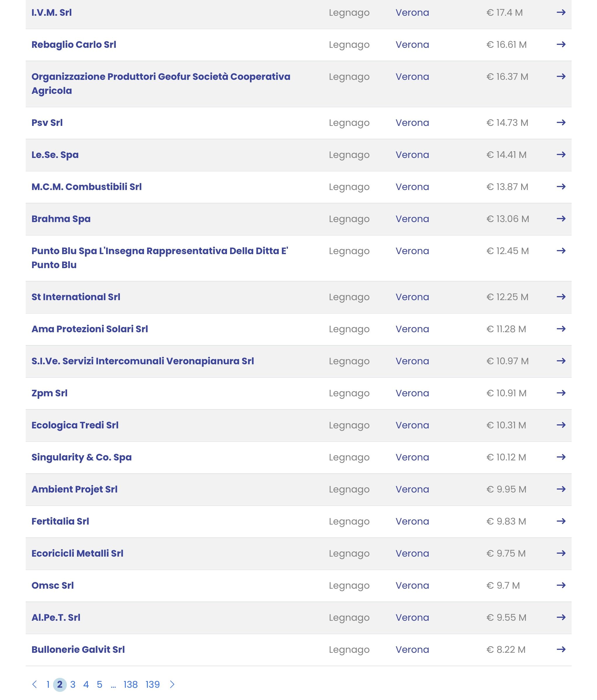Click Verona link in Bullonerie Galvit row
This screenshot has height=700, width=597.
412,650
